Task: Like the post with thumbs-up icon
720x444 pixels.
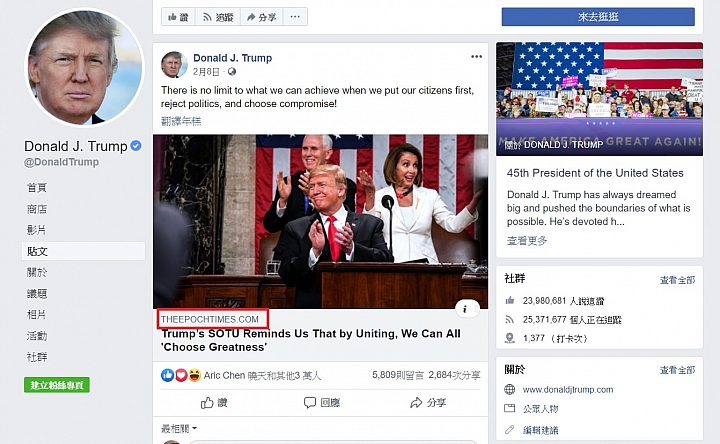Action: tap(214, 403)
